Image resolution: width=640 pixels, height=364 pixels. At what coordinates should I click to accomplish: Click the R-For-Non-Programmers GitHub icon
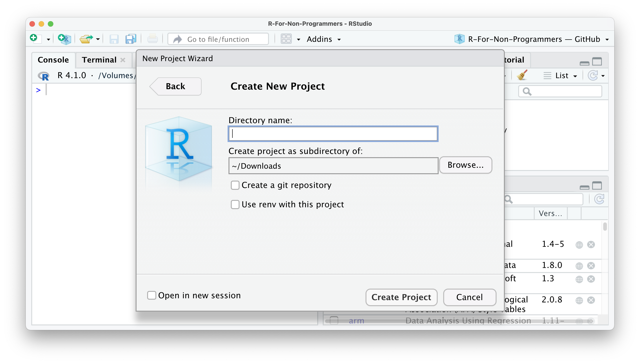(458, 39)
